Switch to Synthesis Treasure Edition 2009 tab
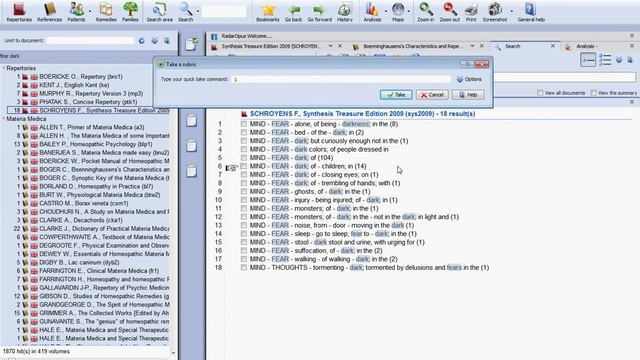 coord(271,47)
